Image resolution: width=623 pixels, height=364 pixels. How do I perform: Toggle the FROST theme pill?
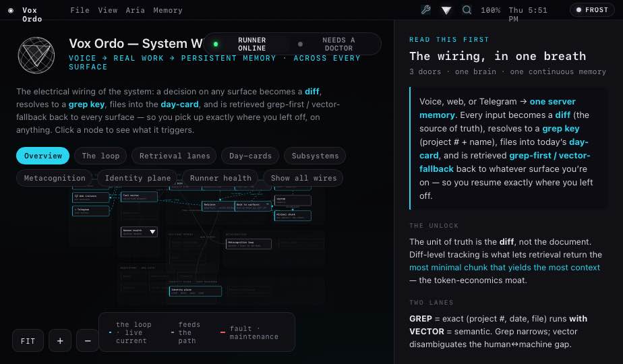(x=592, y=10)
